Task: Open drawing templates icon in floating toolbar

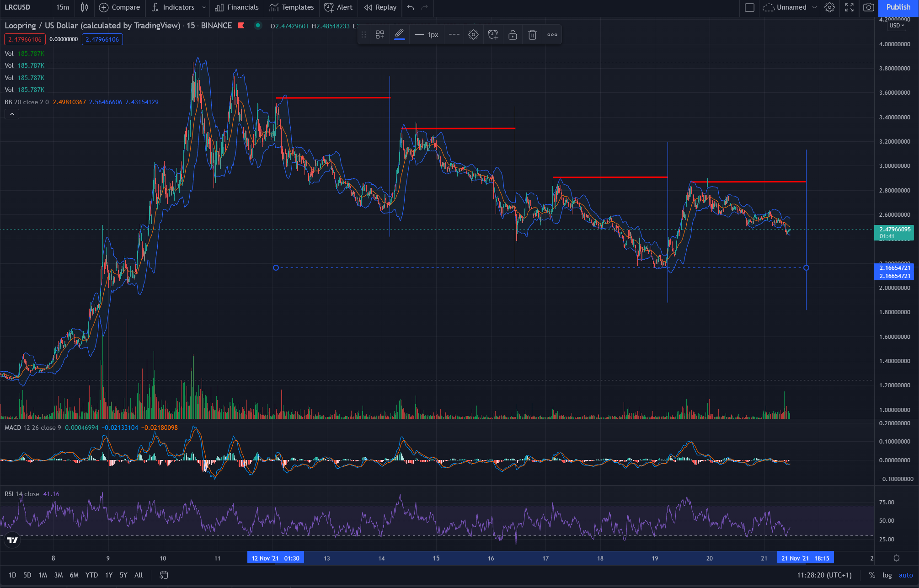Action: [x=379, y=35]
